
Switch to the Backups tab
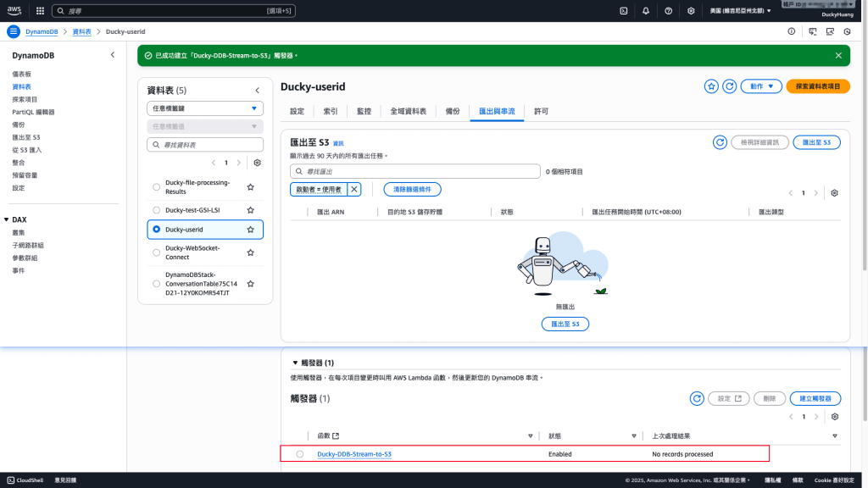pyautogui.click(x=453, y=111)
